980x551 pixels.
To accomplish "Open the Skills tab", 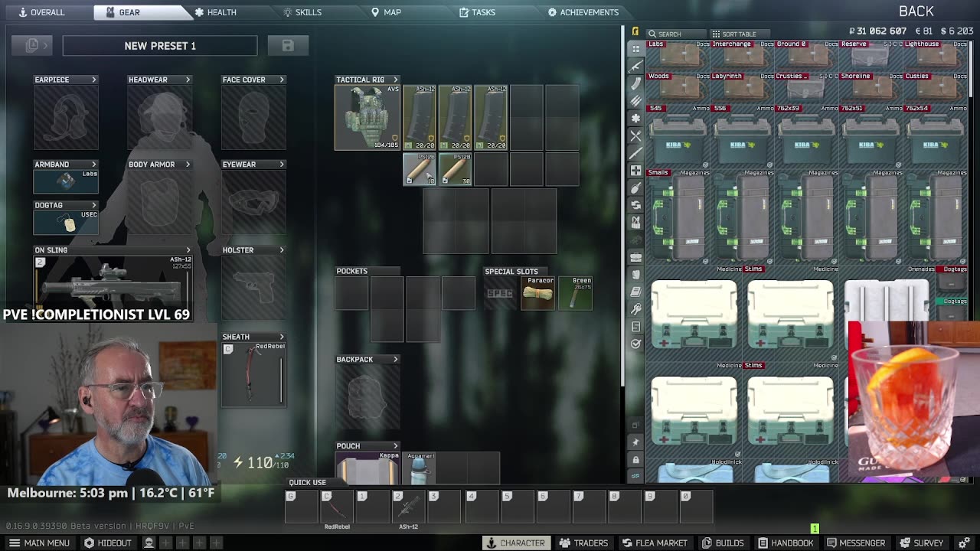I will 302,12.
